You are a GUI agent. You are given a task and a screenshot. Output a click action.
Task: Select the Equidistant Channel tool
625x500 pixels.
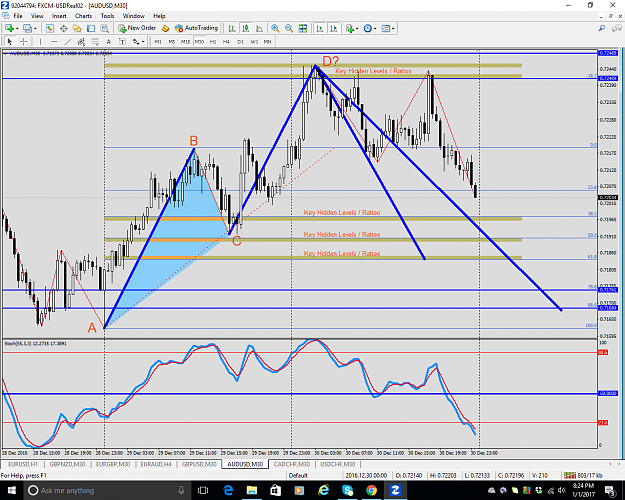[x=81, y=41]
